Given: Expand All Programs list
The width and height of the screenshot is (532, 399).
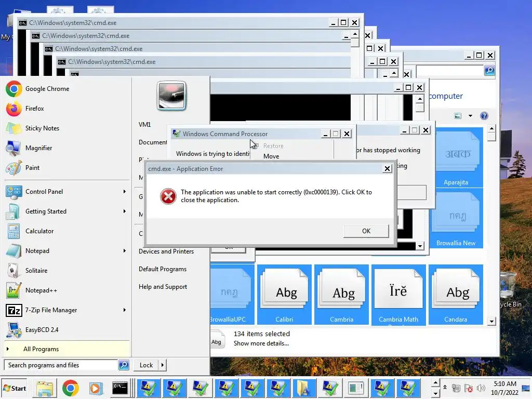Looking at the screenshot, I should pyautogui.click(x=67, y=349).
